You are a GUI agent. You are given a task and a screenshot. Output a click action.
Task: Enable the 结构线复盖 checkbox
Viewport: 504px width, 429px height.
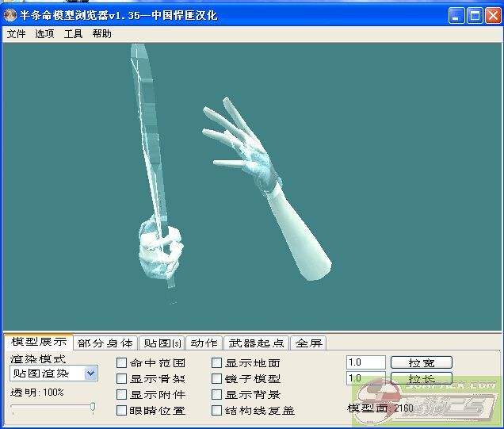216,410
